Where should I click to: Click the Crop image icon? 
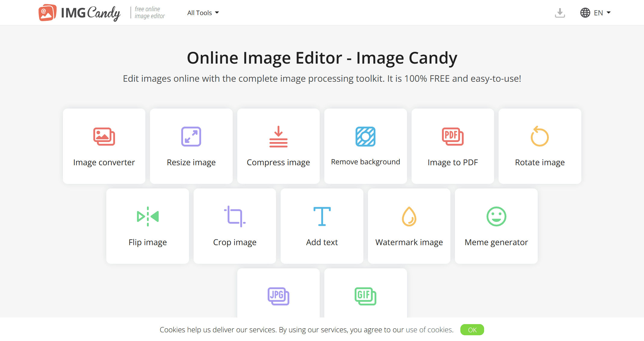click(x=235, y=216)
